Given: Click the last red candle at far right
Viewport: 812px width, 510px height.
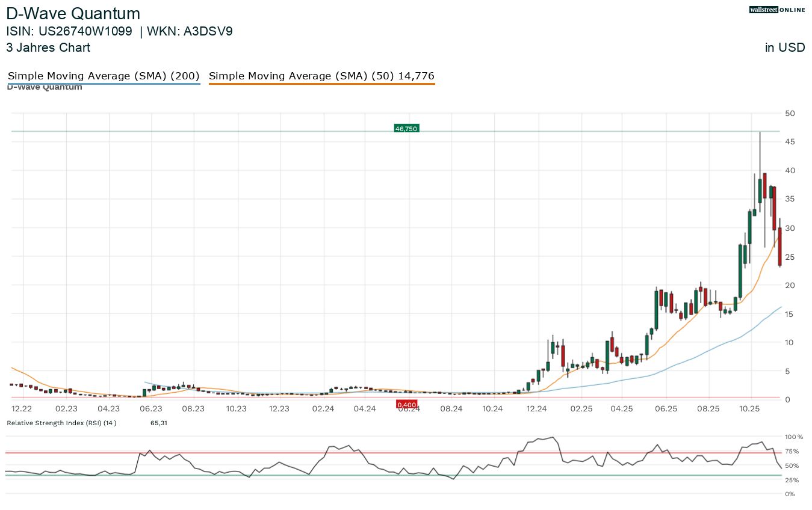Looking at the screenshot, I should pyautogui.click(x=779, y=247).
